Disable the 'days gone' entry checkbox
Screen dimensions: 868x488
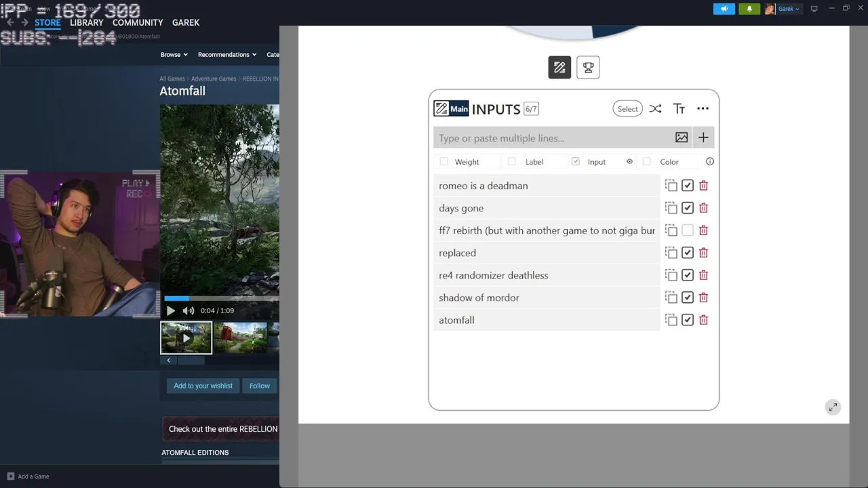coord(687,207)
